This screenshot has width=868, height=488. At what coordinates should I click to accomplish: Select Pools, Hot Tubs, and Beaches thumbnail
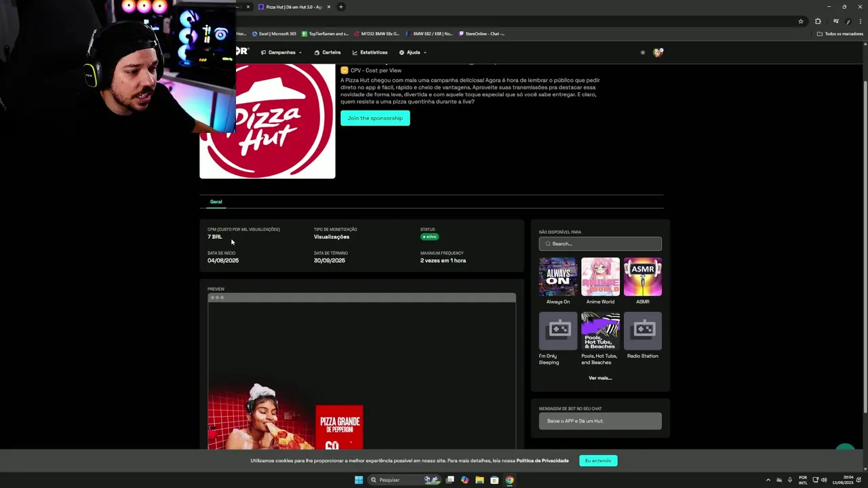600,331
